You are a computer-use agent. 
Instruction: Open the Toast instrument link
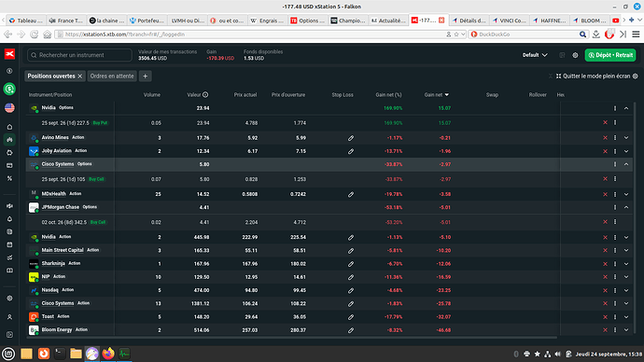coord(48,316)
